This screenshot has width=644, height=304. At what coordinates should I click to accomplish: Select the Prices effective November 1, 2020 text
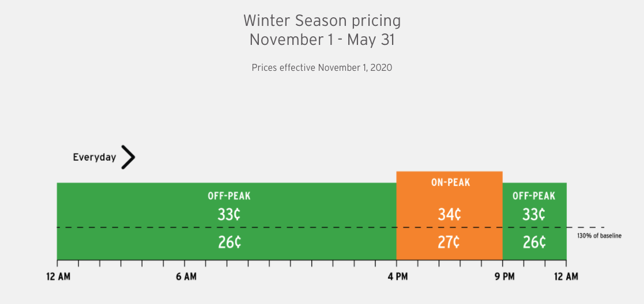tap(322, 67)
